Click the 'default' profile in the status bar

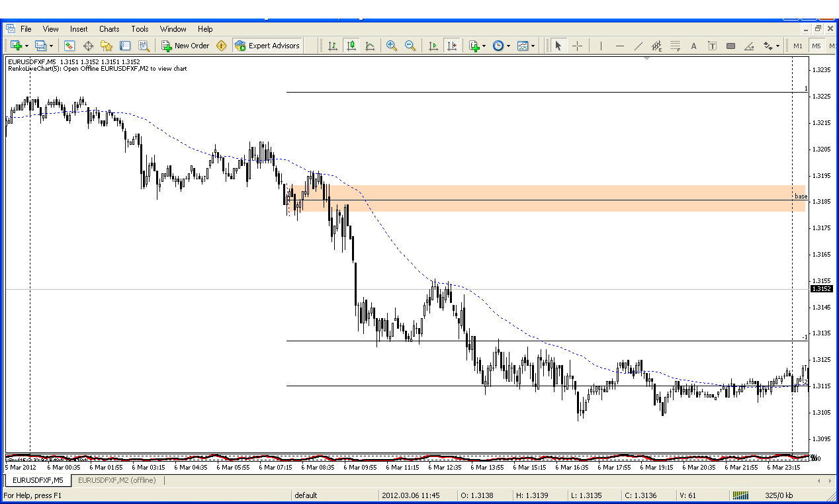tap(306, 495)
